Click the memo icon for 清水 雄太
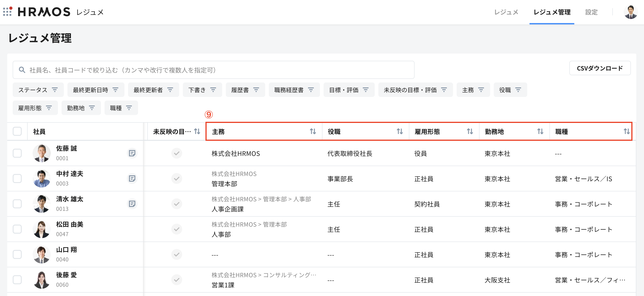 coord(132,204)
